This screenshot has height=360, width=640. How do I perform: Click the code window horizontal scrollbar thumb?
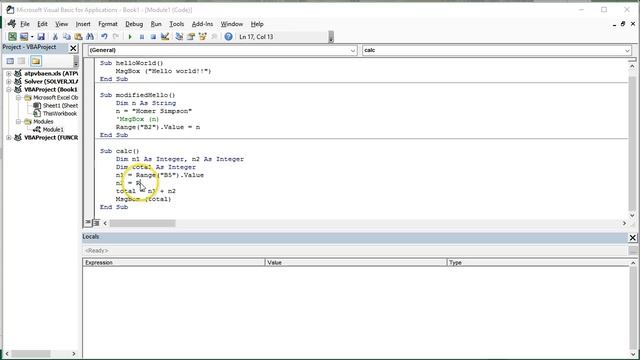pyautogui.click(x=142, y=223)
